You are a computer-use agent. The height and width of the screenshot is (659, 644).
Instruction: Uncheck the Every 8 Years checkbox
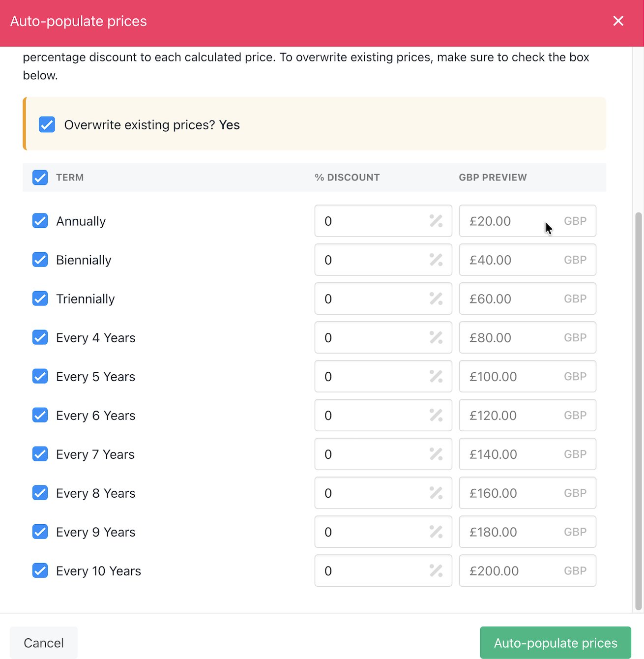[40, 493]
